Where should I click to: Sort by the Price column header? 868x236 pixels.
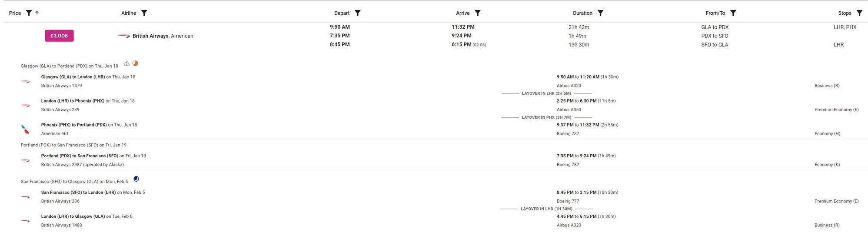(15, 13)
